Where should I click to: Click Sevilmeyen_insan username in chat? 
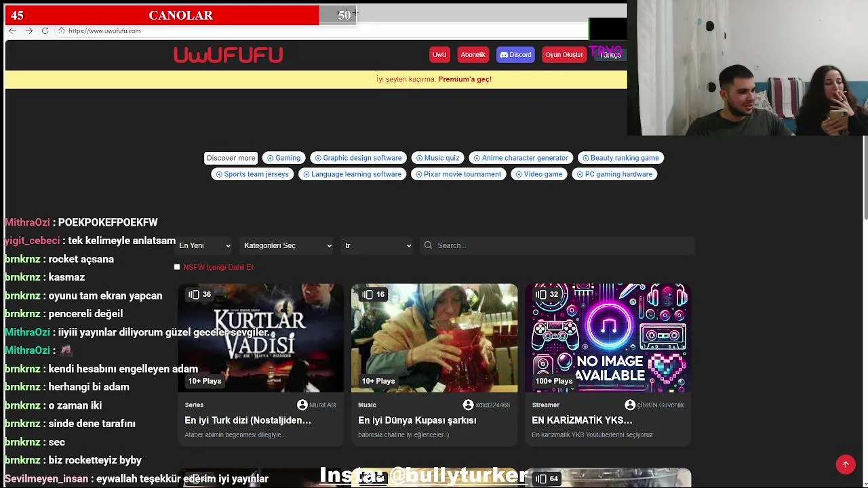pyautogui.click(x=46, y=479)
